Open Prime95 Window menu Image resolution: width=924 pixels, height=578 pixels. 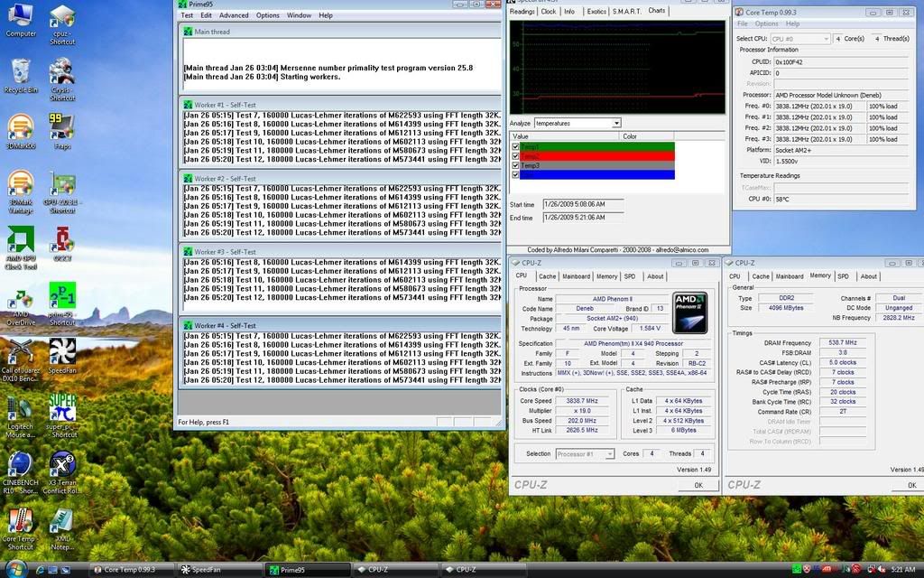(x=299, y=15)
